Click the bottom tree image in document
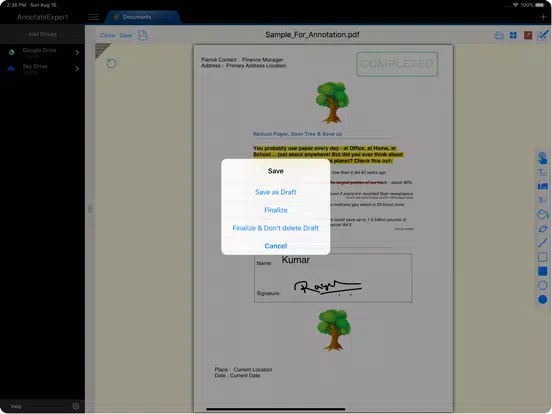This screenshot has height=414, width=552. [x=334, y=330]
